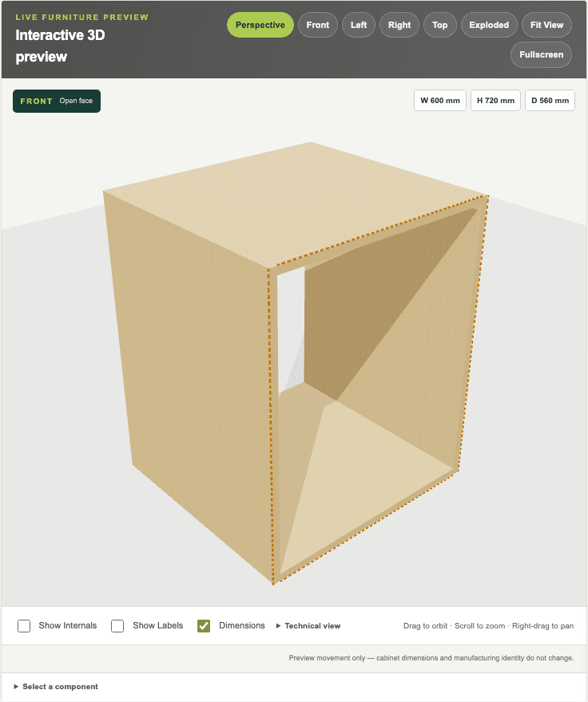Viewport: 588px width, 702px height.
Task: Uncheck the Dimensions checkbox
Action: pyautogui.click(x=204, y=625)
